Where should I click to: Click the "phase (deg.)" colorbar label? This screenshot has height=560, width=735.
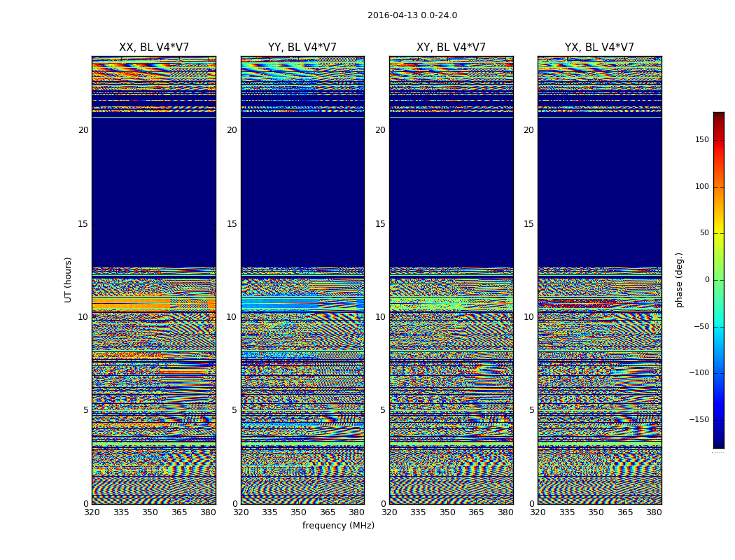point(679,279)
